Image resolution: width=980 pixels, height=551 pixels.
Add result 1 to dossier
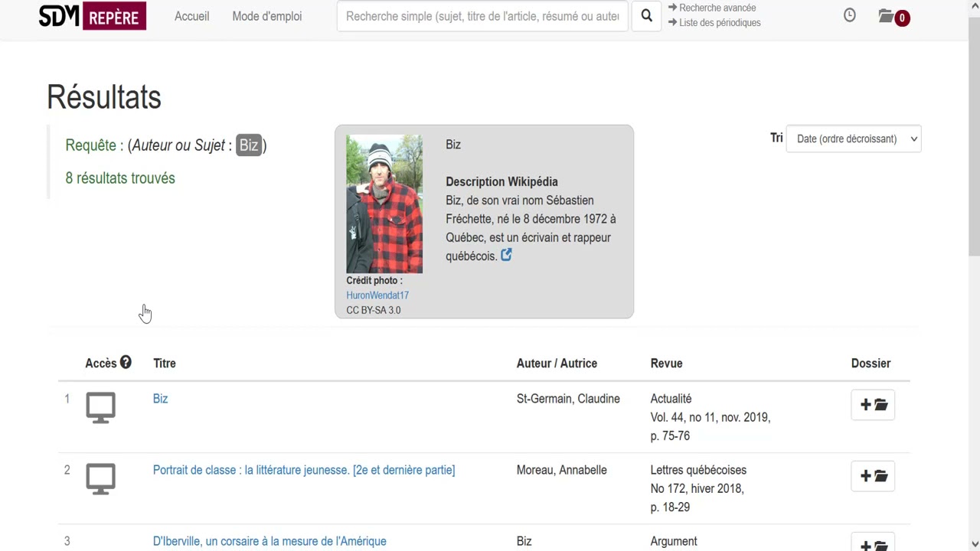[x=873, y=405]
